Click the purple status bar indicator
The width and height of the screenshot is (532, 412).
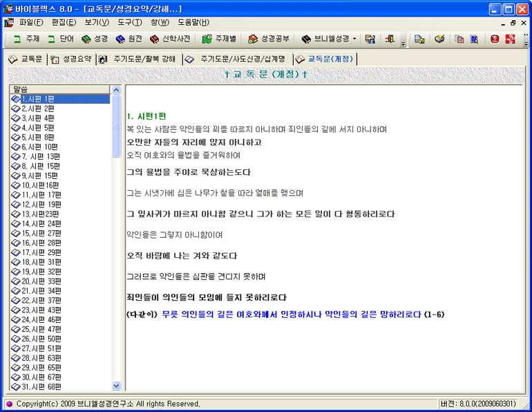tap(10, 404)
